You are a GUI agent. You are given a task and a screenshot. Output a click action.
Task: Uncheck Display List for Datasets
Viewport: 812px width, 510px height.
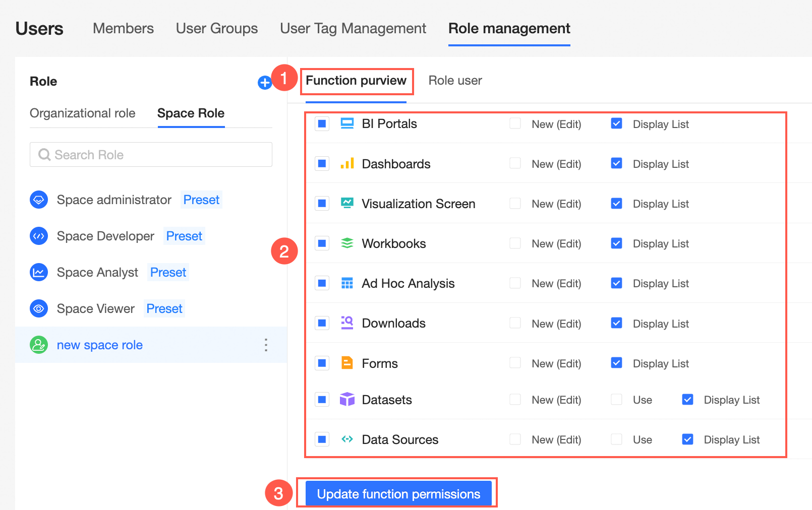point(687,400)
